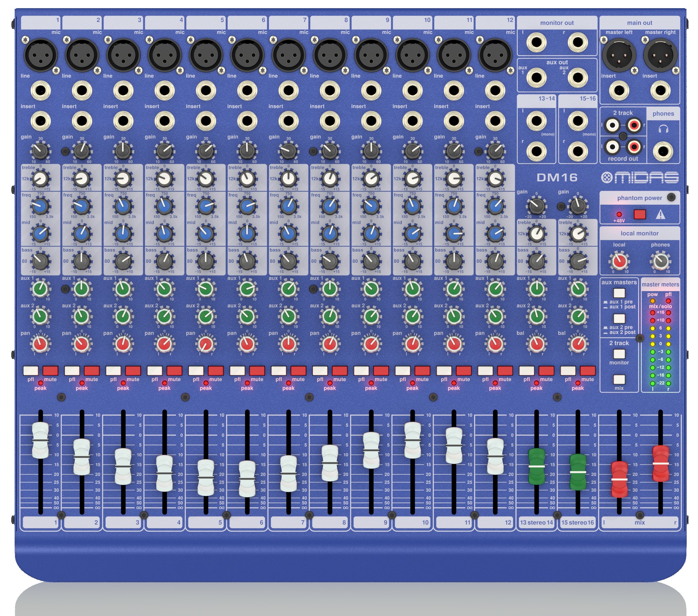Click the 13 stereo 14 label strip
This screenshot has height=616, width=698.
pyautogui.click(x=536, y=523)
